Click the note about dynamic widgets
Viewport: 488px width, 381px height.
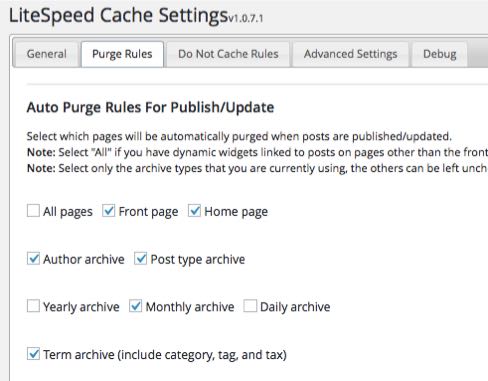(257, 152)
